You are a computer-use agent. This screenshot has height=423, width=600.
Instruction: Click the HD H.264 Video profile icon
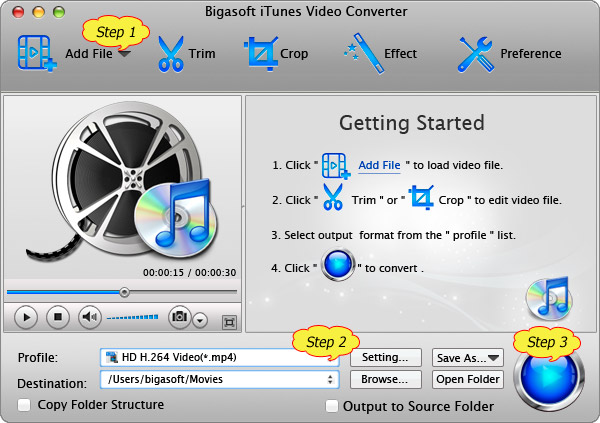112,357
